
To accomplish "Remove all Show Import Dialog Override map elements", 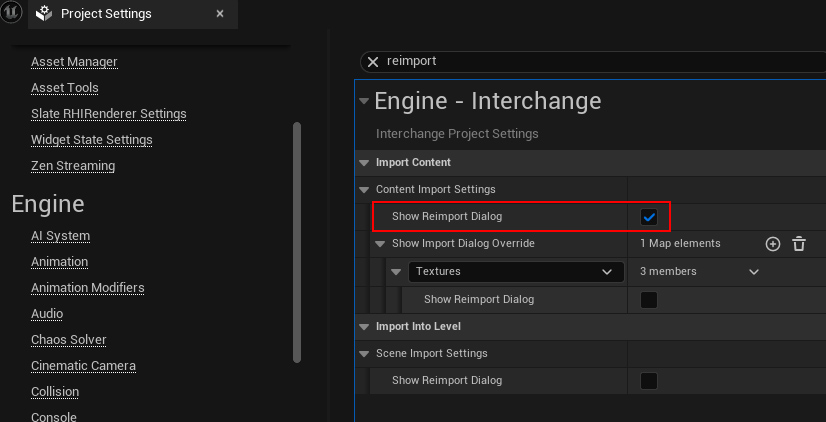I will coord(799,244).
